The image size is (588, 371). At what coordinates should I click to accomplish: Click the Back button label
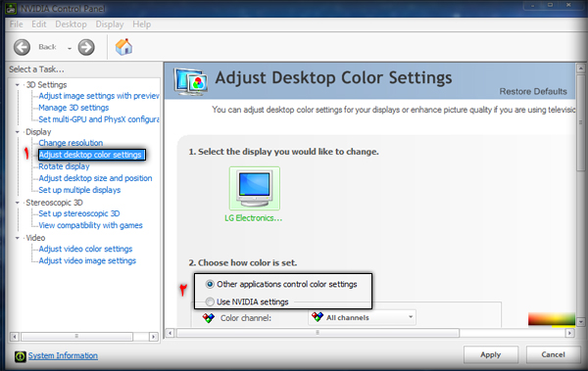click(x=47, y=47)
